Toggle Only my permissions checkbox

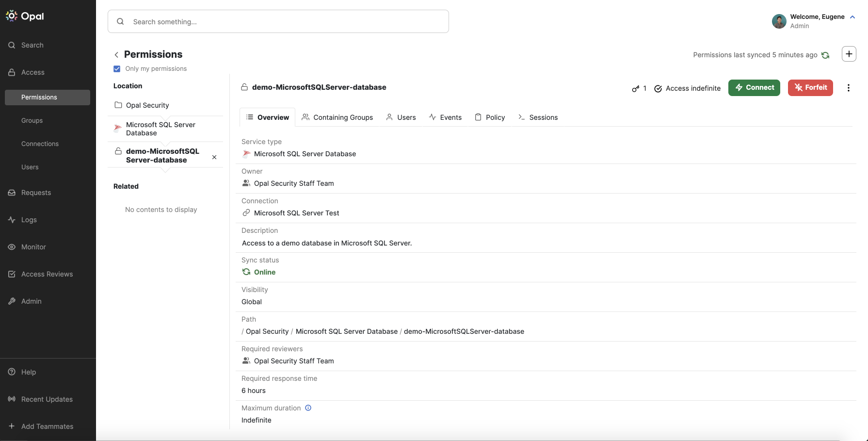pos(117,69)
